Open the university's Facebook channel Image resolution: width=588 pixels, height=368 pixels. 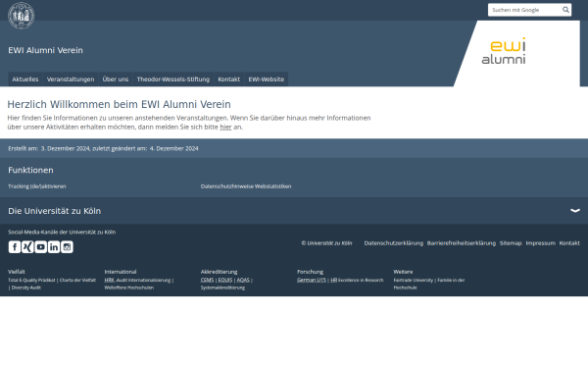[15, 247]
